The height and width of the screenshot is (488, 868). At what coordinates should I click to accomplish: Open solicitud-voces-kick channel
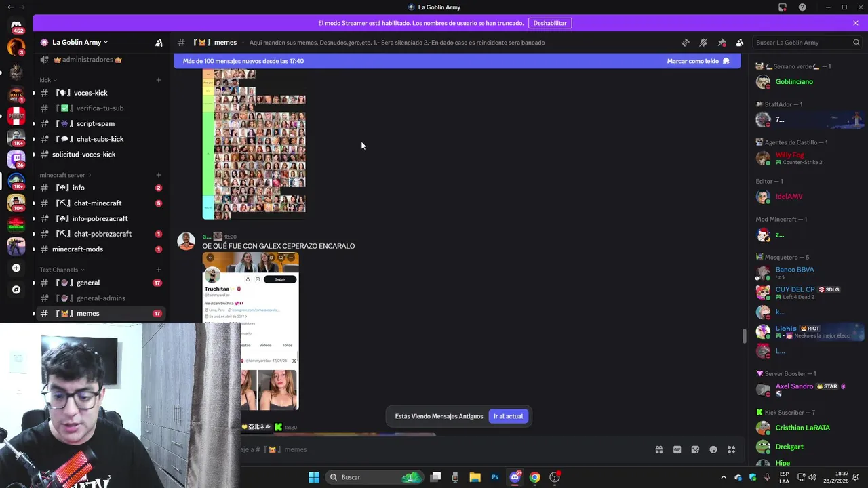[x=100, y=155]
